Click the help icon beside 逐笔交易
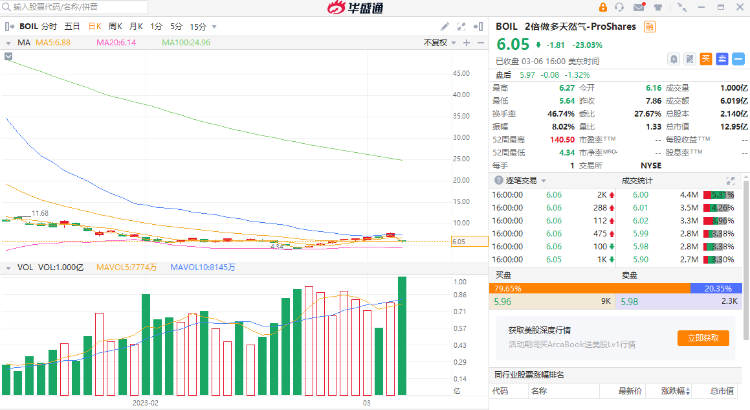Viewport: 750px width, 410px height. (x=499, y=180)
